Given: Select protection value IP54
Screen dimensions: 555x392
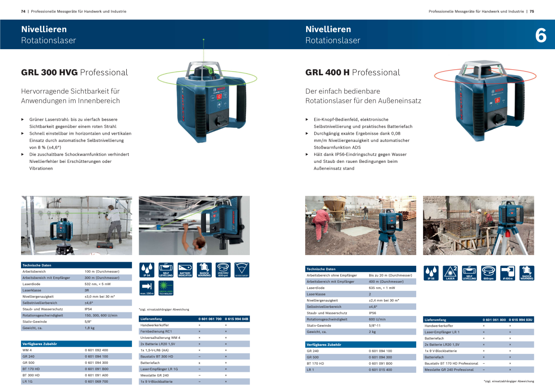Looking at the screenshot, I should 89,309.
